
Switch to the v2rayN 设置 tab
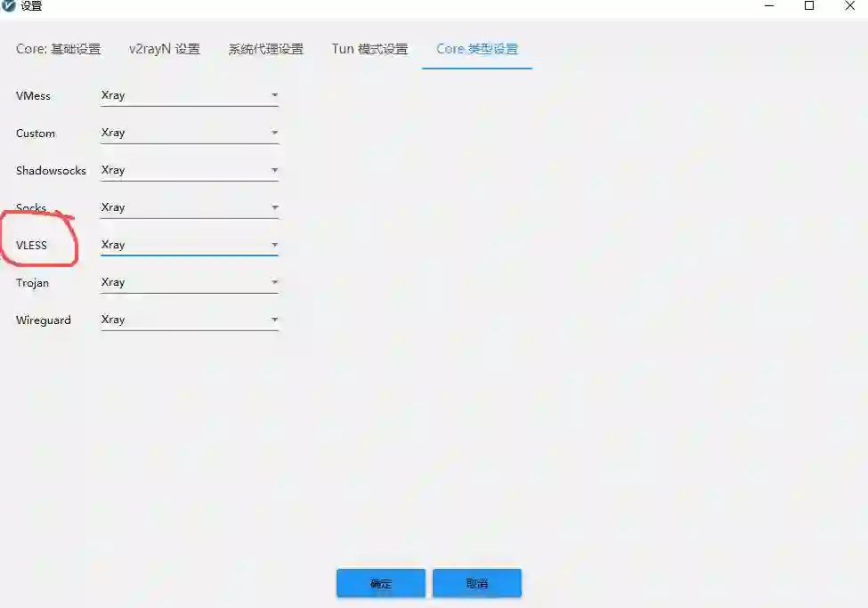165,49
